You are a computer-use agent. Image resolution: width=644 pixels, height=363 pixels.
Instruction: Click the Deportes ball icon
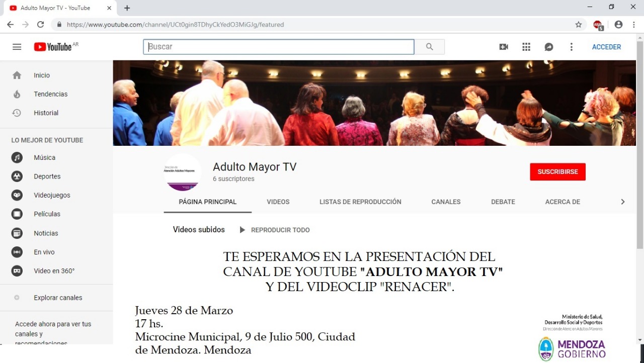pyautogui.click(x=17, y=176)
